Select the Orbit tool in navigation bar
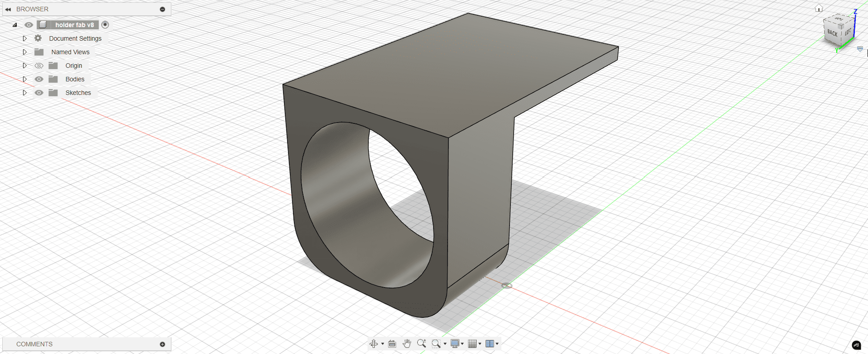This screenshot has height=354, width=868. pos(374,344)
